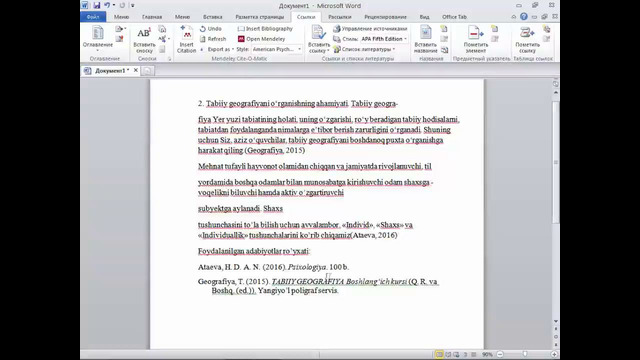
Task: Click Вставить ссылку insert citation button
Action: coord(319,40)
